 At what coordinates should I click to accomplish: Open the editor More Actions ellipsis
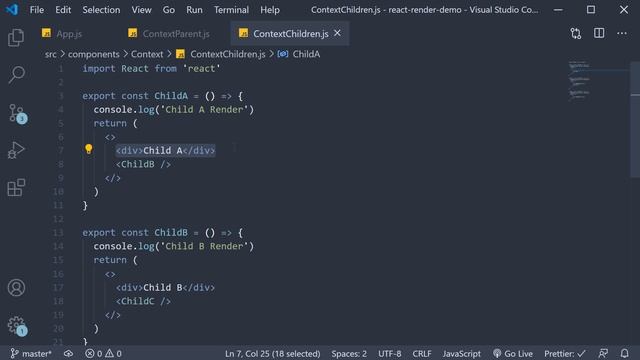point(622,33)
